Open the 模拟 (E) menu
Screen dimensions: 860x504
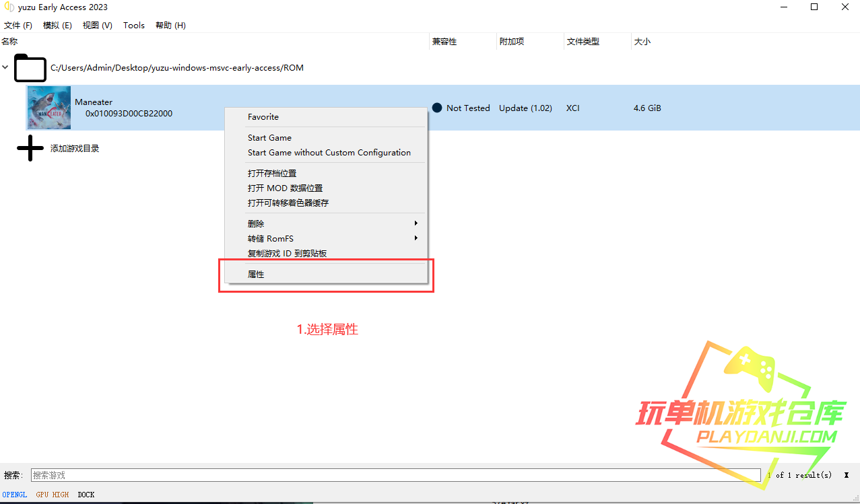pos(57,26)
